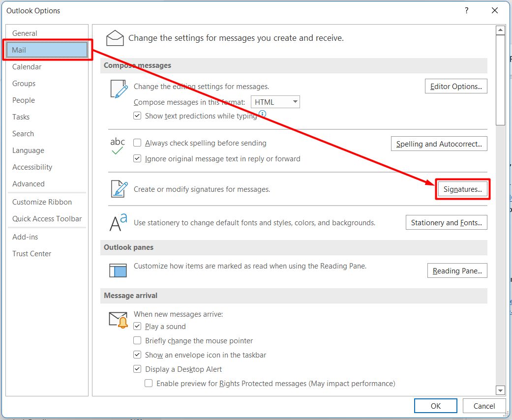This screenshot has height=420, width=512.
Task: Open the Search options category
Action: click(47, 134)
